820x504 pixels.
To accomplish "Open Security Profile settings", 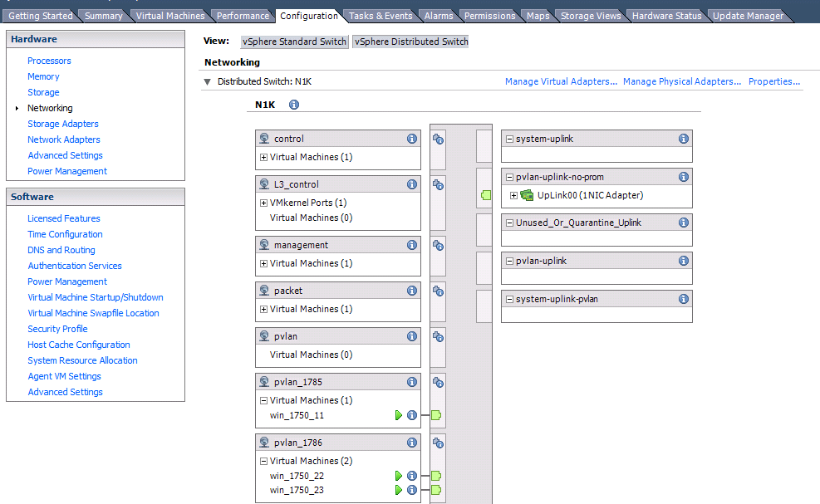I will (x=57, y=329).
